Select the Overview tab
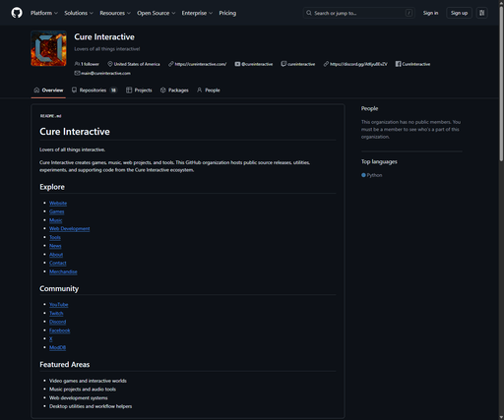 click(x=48, y=90)
